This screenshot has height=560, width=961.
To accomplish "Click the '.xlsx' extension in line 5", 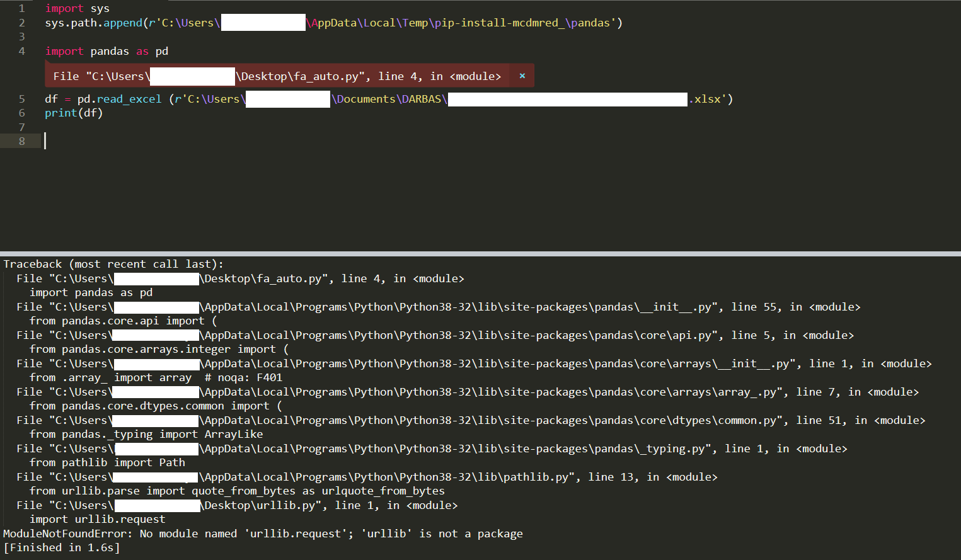I will tap(704, 99).
